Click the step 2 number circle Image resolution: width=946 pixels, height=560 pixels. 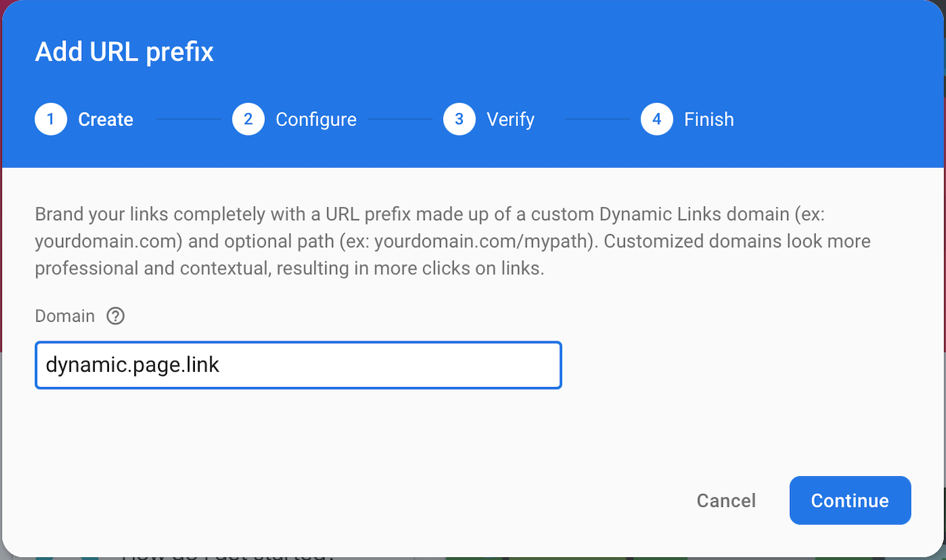pyautogui.click(x=248, y=119)
